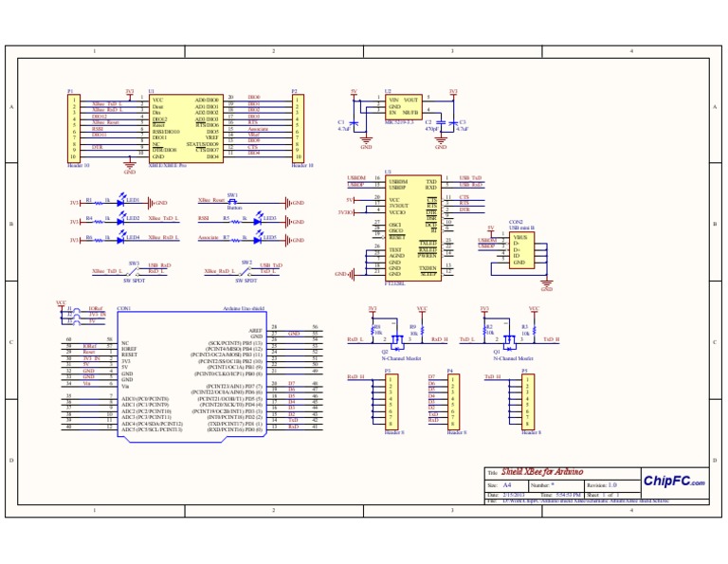Select the Q1 N-Channel Mosfet symbol
Image resolution: width=728 pixels, height=564 pixels.
(509, 342)
